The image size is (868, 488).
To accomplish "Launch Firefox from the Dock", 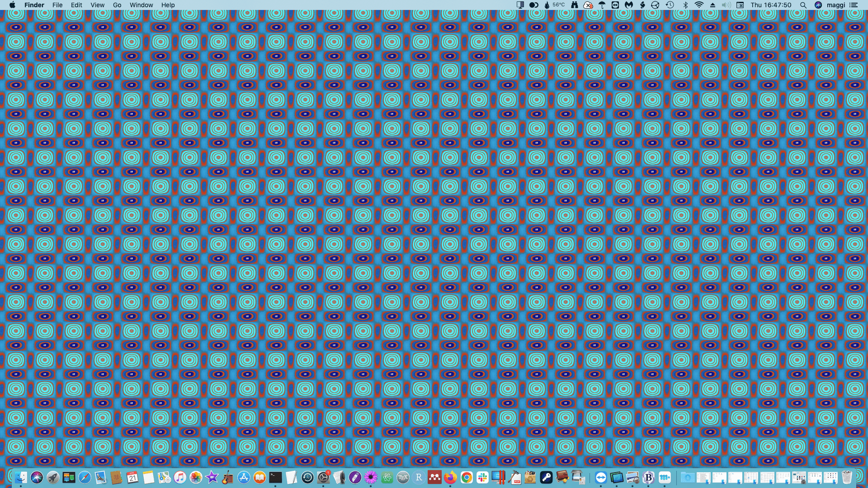I will point(450,477).
